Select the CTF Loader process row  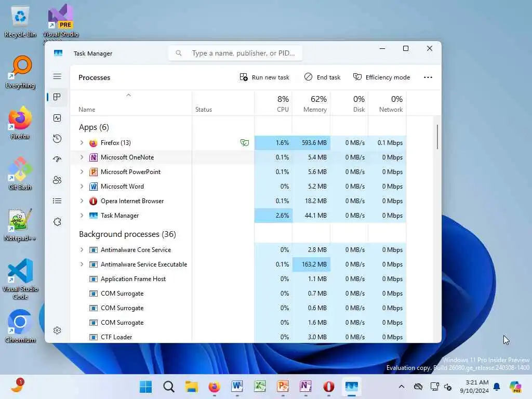(x=238, y=337)
